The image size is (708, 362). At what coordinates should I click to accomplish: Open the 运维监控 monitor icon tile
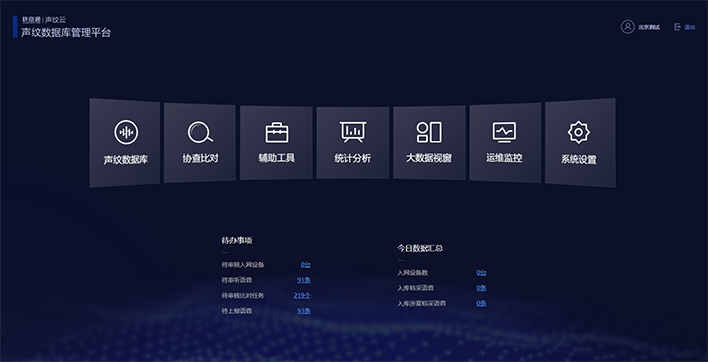click(505, 143)
